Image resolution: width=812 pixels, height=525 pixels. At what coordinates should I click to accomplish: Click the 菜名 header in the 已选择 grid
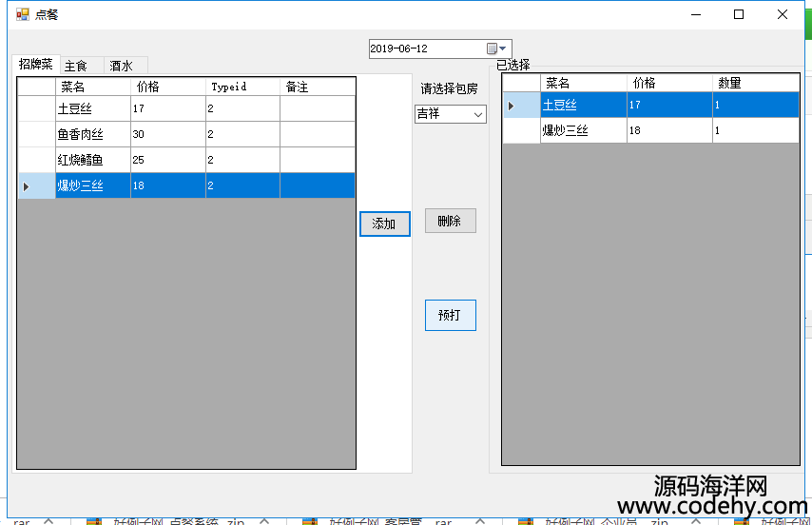pyautogui.click(x=584, y=83)
